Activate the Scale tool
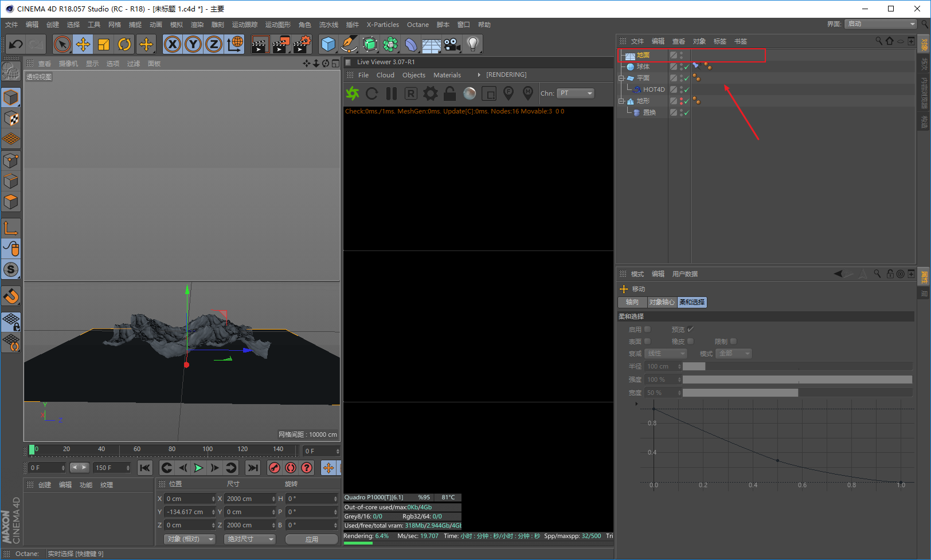The width and height of the screenshot is (931, 560). click(x=104, y=44)
